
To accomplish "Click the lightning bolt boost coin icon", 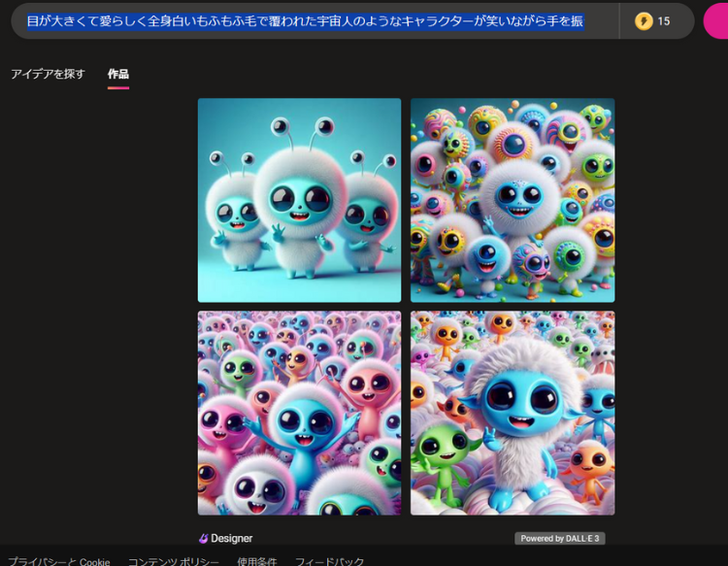I will click(644, 20).
